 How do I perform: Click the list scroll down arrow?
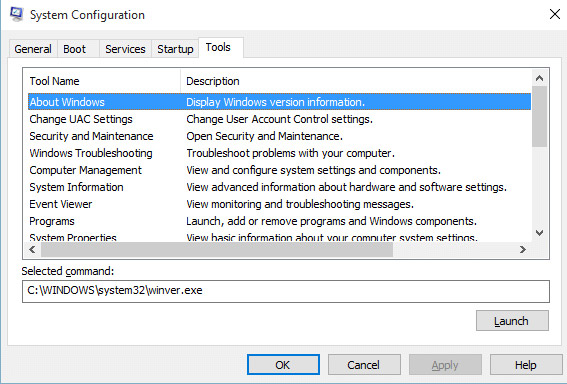pos(540,233)
